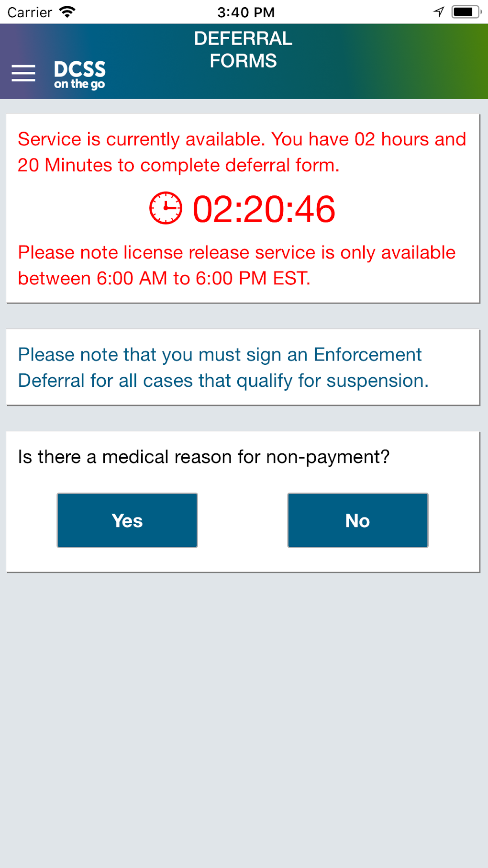Viewport: 488px width, 868px height.
Task: Tap the 3:40 PM status bar clock
Action: coord(246,12)
